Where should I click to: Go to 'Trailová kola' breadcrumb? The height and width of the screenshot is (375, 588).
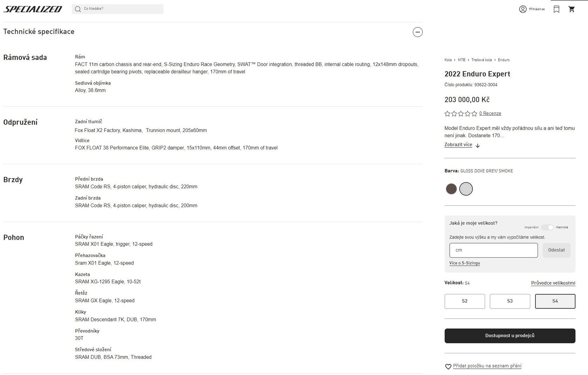click(x=481, y=60)
